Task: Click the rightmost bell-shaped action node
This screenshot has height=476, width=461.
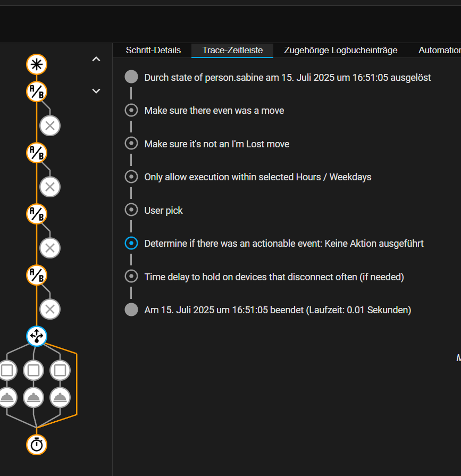Action: click(60, 397)
